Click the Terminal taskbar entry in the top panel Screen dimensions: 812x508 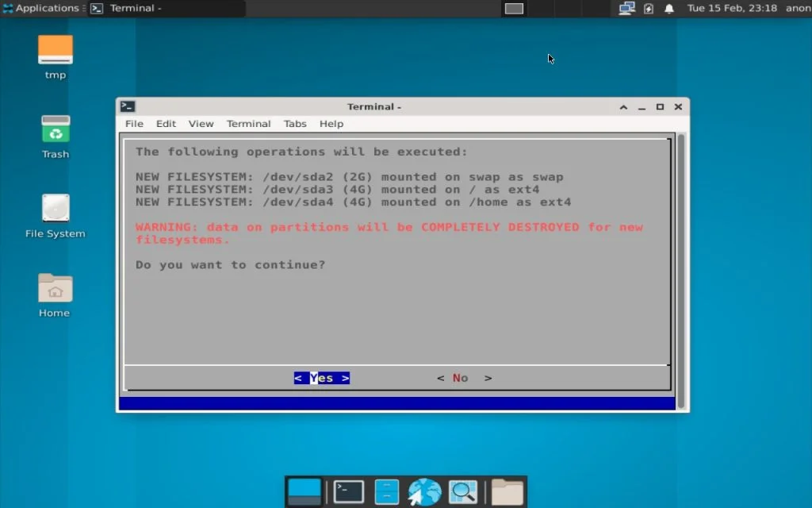tap(159, 9)
